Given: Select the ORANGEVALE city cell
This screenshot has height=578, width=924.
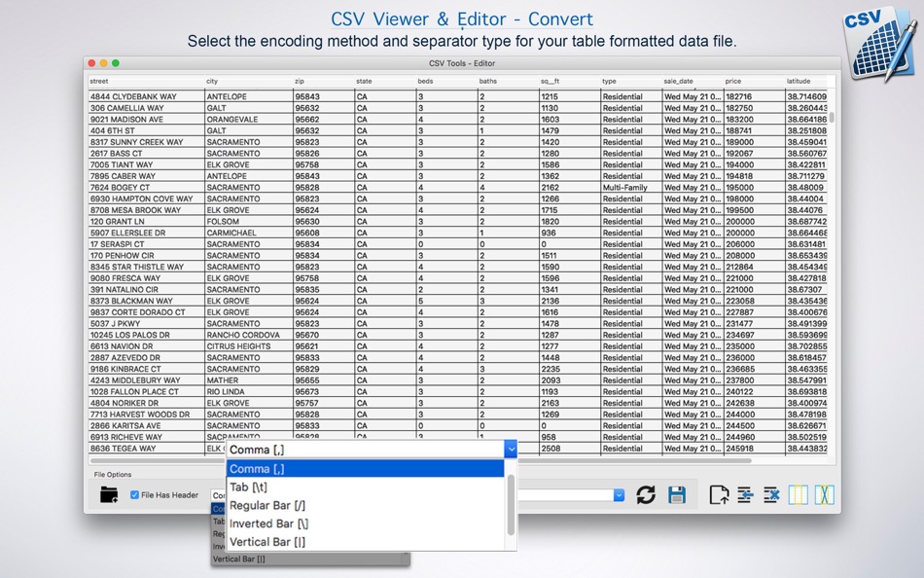Looking at the screenshot, I should point(249,119).
